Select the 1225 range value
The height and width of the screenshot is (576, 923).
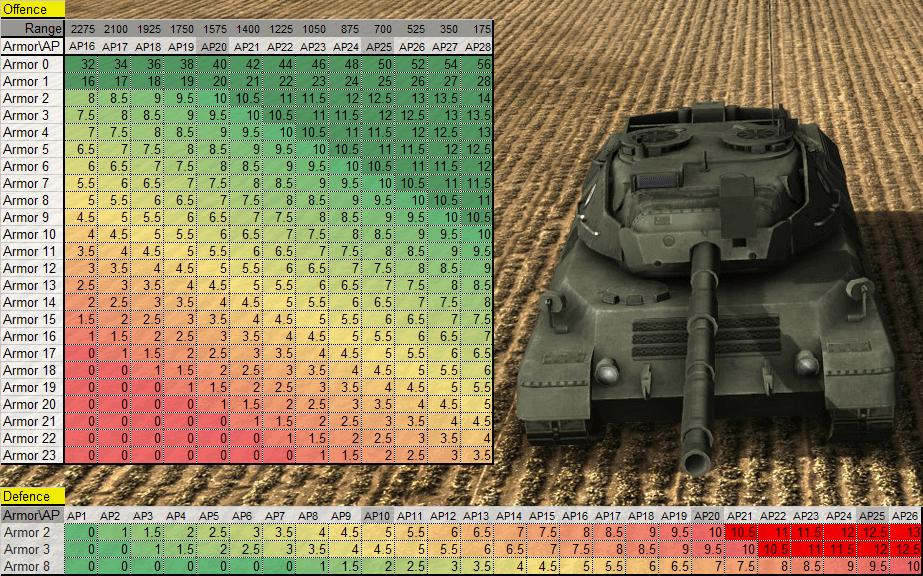(280, 29)
